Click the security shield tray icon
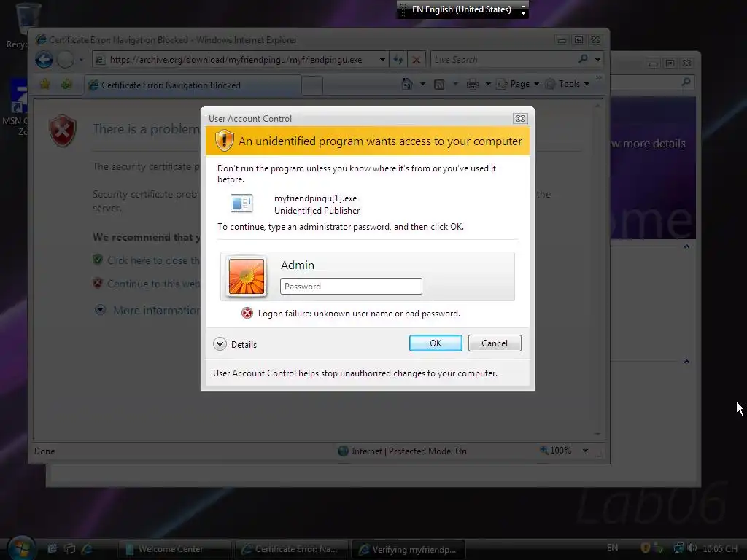The image size is (747, 560). pyautogui.click(x=646, y=548)
